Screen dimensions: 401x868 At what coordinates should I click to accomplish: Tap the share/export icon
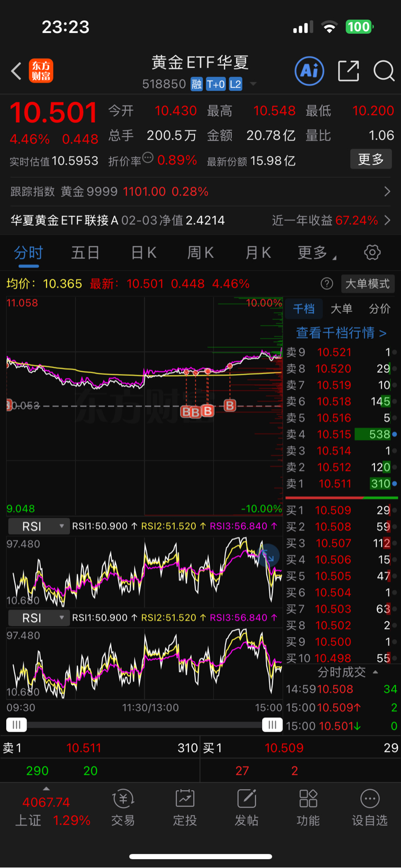click(x=348, y=71)
